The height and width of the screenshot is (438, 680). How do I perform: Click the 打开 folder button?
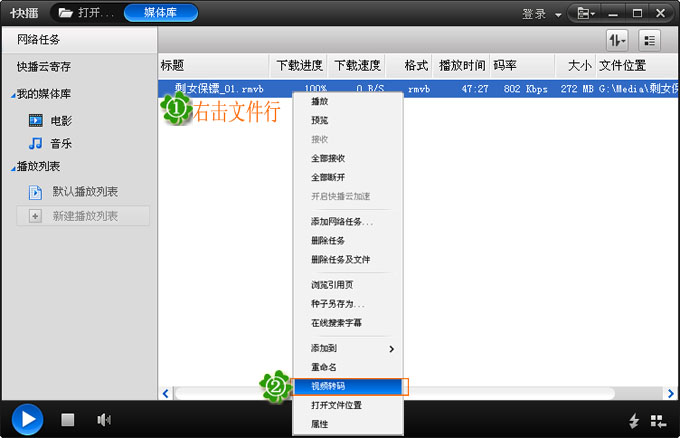[x=86, y=13]
